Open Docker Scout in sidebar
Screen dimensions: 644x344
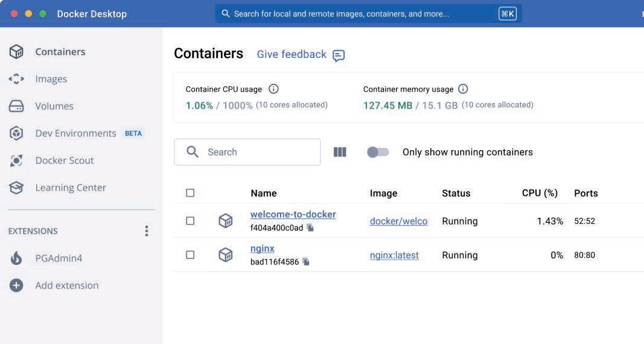click(65, 161)
